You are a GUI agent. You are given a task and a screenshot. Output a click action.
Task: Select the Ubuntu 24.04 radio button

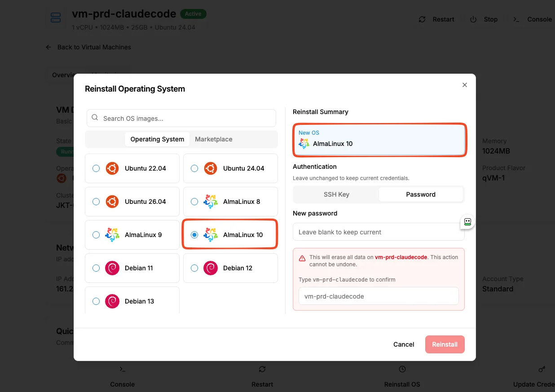pyautogui.click(x=194, y=168)
